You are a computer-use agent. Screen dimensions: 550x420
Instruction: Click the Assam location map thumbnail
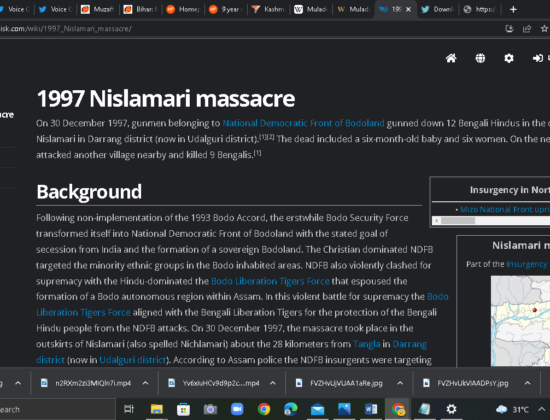click(x=521, y=321)
